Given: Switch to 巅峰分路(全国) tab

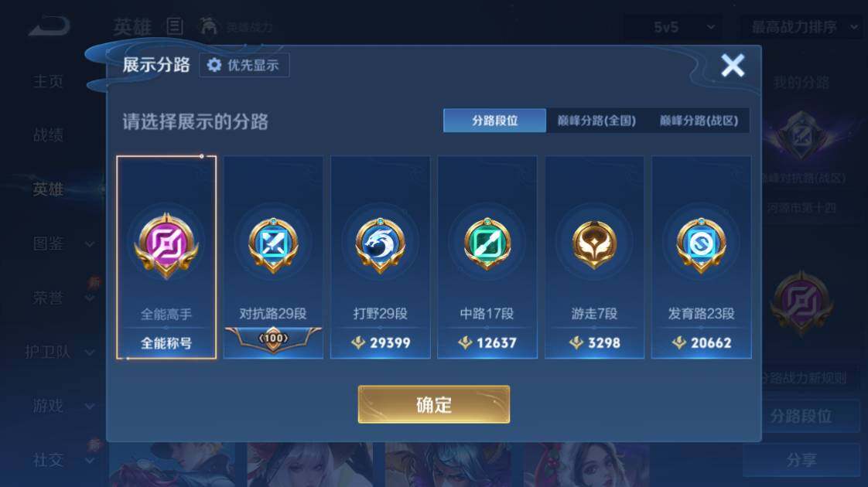Looking at the screenshot, I should pyautogui.click(x=596, y=121).
